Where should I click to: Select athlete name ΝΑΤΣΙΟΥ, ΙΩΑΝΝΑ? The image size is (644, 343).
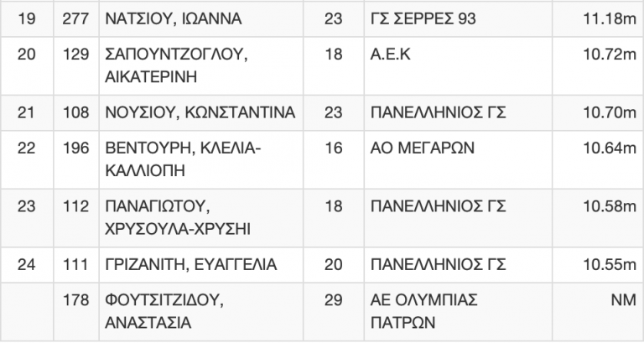click(174, 19)
